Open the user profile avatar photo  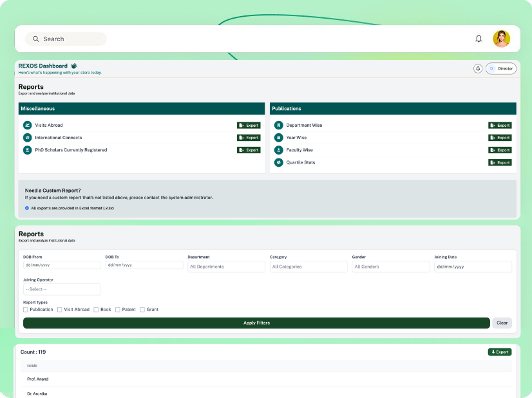(501, 39)
